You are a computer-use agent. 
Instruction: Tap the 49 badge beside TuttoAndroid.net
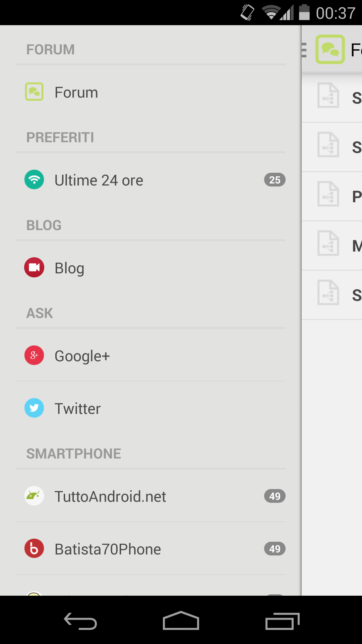pyautogui.click(x=275, y=496)
